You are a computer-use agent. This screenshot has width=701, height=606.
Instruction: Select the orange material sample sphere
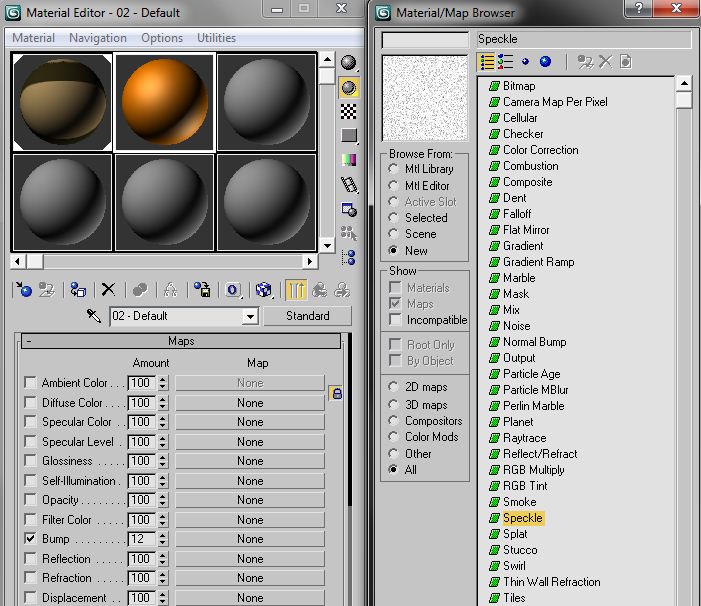click(x=164, y=101)
